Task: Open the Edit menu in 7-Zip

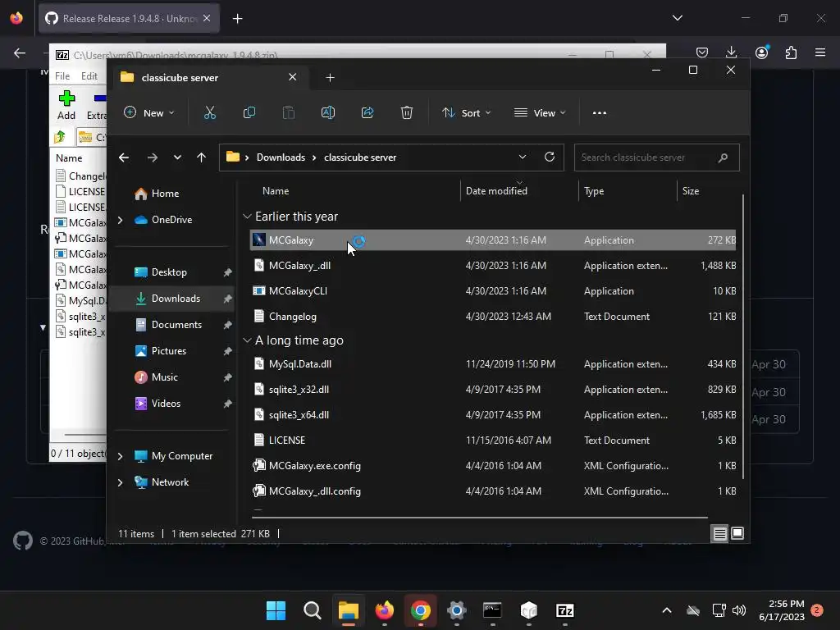Action: tap(89, 76)
